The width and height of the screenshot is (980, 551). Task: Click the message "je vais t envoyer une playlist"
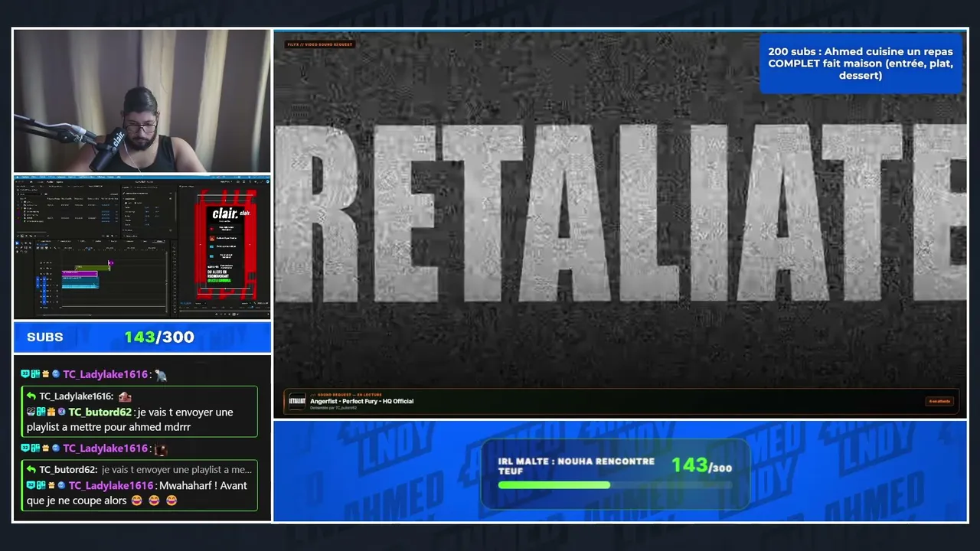click(x=130, y=419)
